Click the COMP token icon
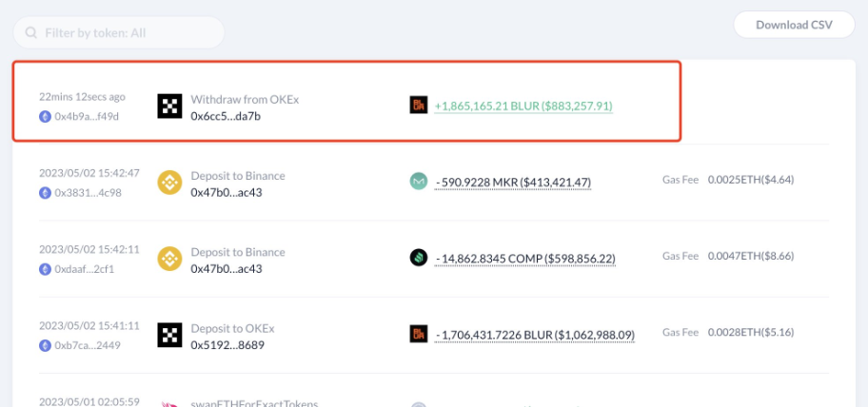 point(418,258)
